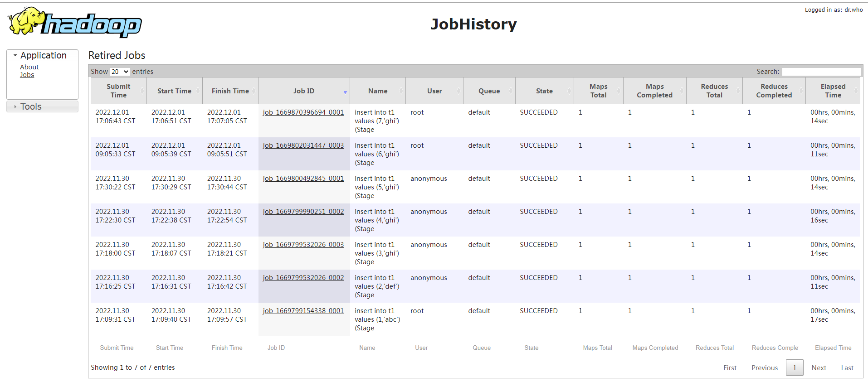The height and width of the screenshot is (382, 868).
Task: Click the Next pagination button
Action: [819, 368]
